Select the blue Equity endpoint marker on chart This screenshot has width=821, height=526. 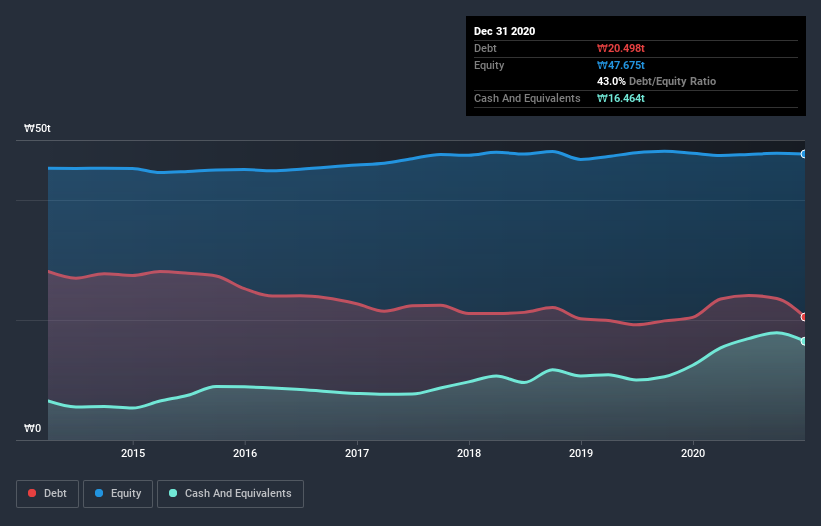(804, 154)
